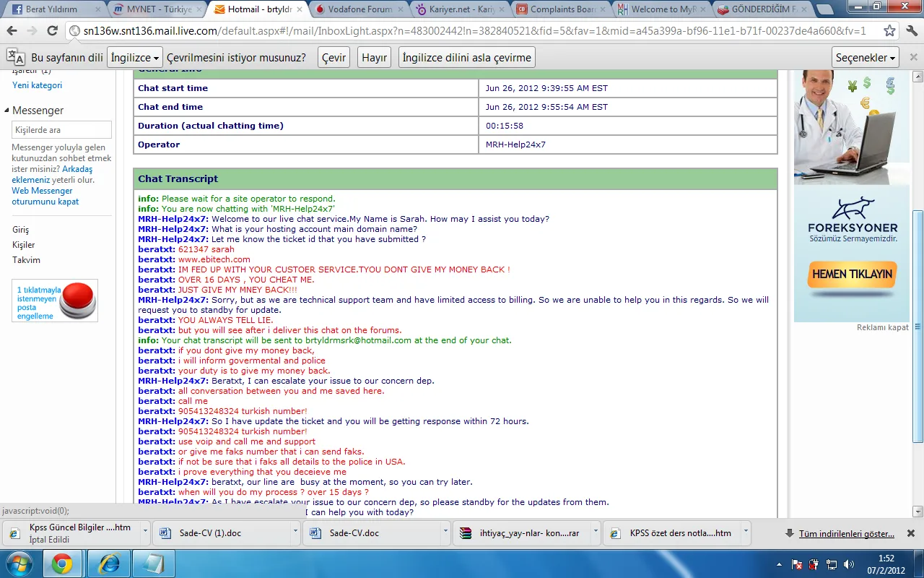Image resolution: width=924 pixels, height=578 pixels.
Task: Open the notepad app in the taskbar
Action: 153,564
